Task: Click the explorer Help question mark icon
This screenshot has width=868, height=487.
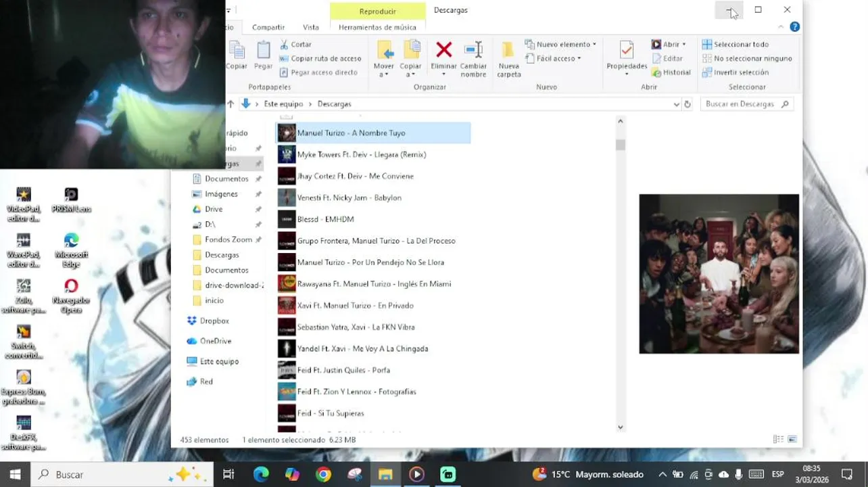Action: pyautogui.click(x=795, y=27)
